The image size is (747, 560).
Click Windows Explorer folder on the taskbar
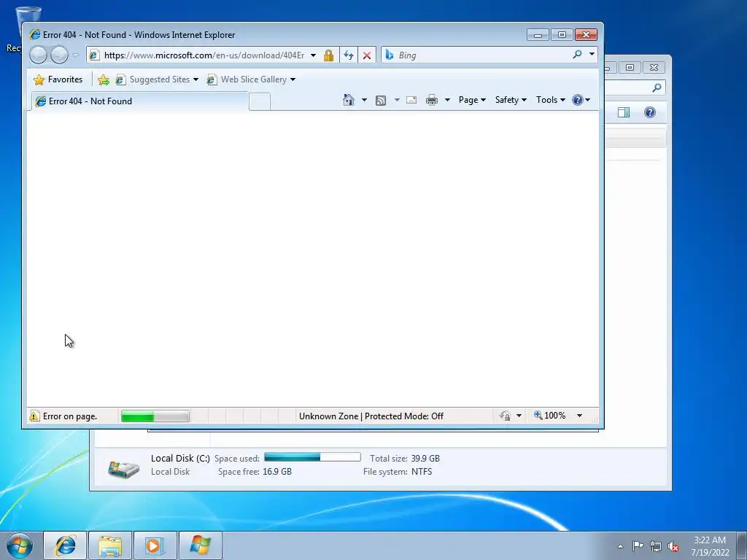coord(110,545)
